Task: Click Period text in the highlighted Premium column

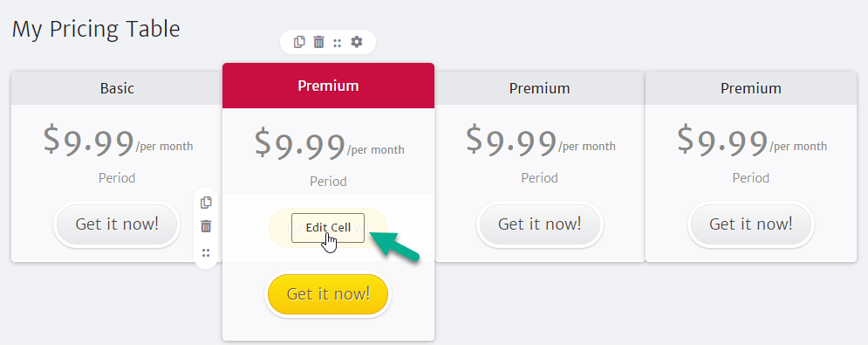Action: (328, 182)
